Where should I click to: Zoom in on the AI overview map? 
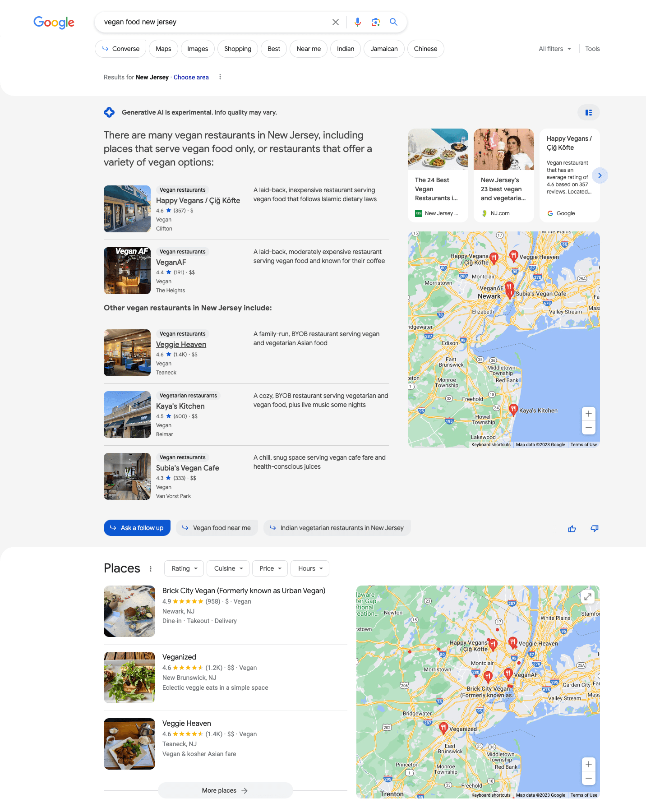(x=589, y=414)
